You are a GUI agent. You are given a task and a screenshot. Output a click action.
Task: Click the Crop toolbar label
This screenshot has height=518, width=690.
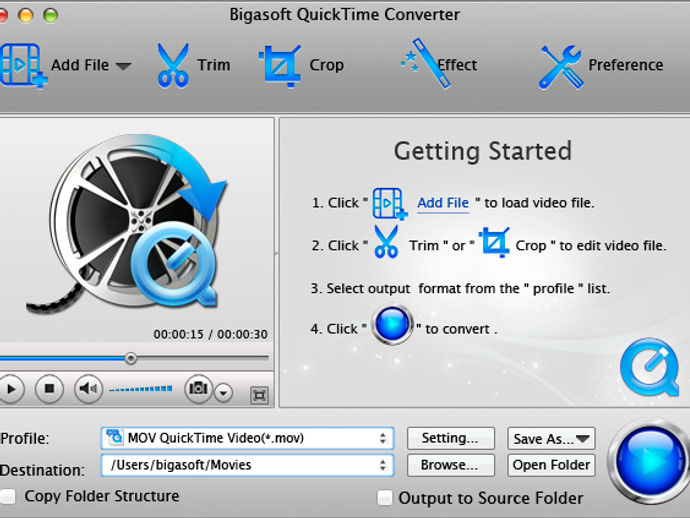[x=327, y=65]
